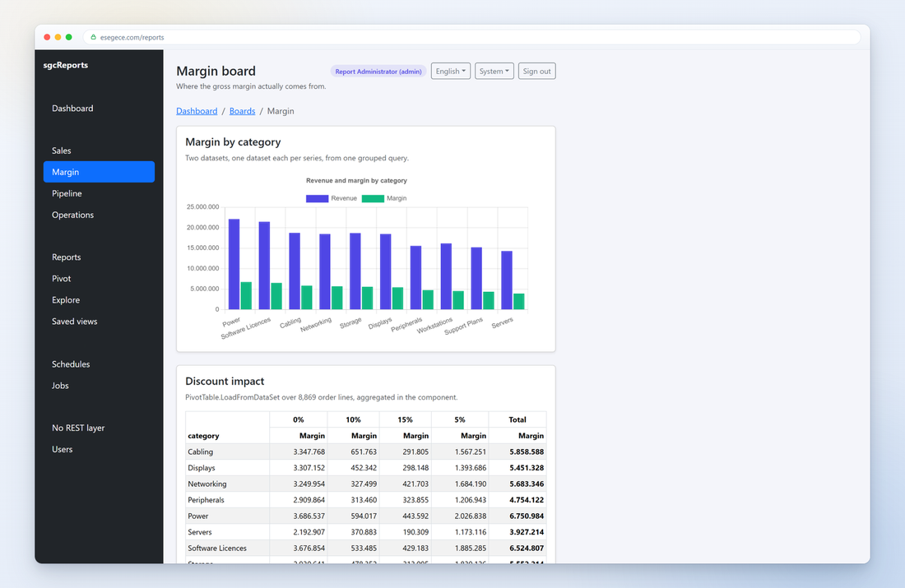Expand the English language dropdown

coord(451,71)
